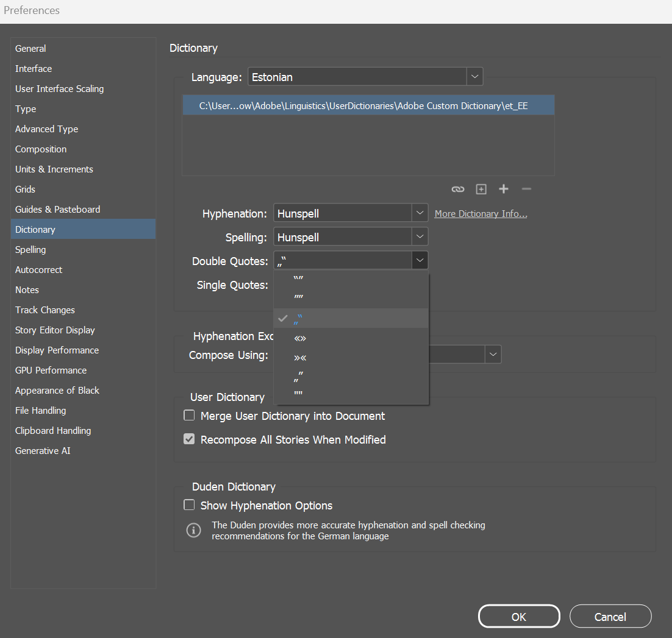Open Clipboard Handling preferences
Screen dimensions: 672x638
click(x=83, y=431)
